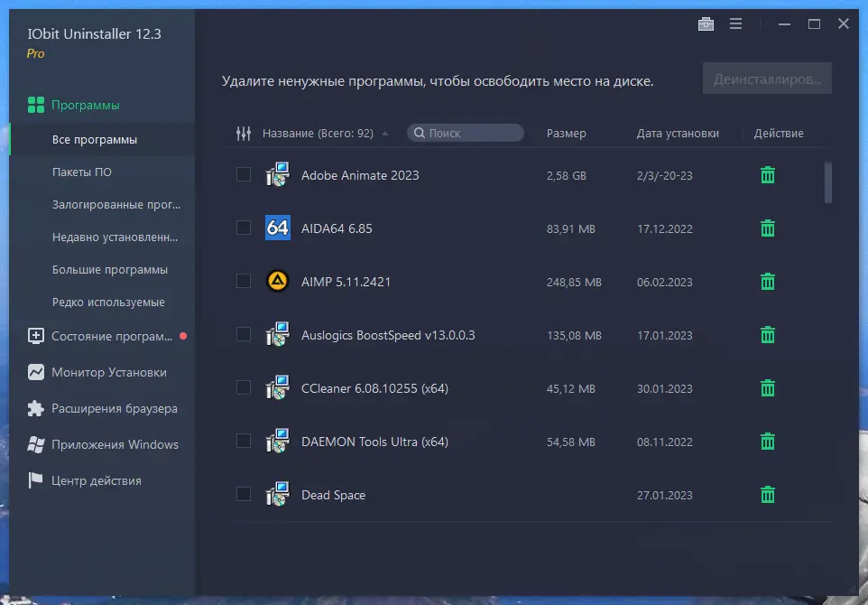Select the AIMP 5.11.2421 checkbox
This screenshot has width=868, height=605.
pyautogui.click(x=244, y=281)
